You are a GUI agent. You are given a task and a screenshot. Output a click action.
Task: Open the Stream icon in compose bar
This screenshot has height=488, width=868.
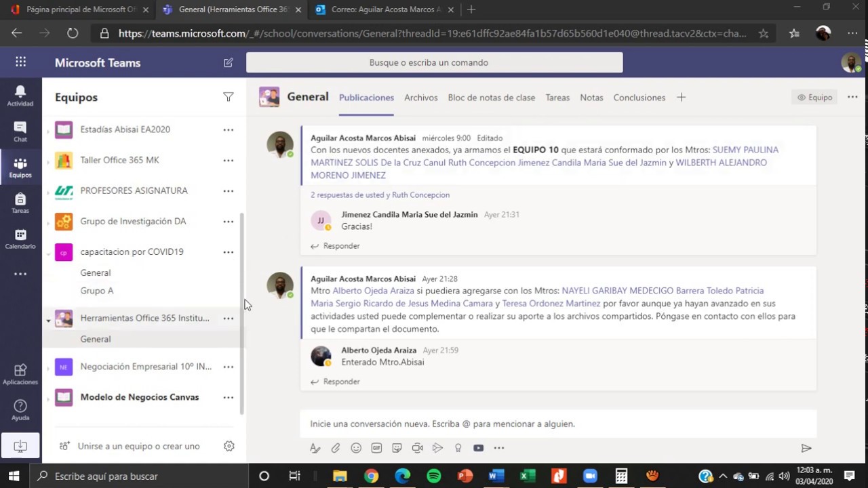(x=437, y=448)
